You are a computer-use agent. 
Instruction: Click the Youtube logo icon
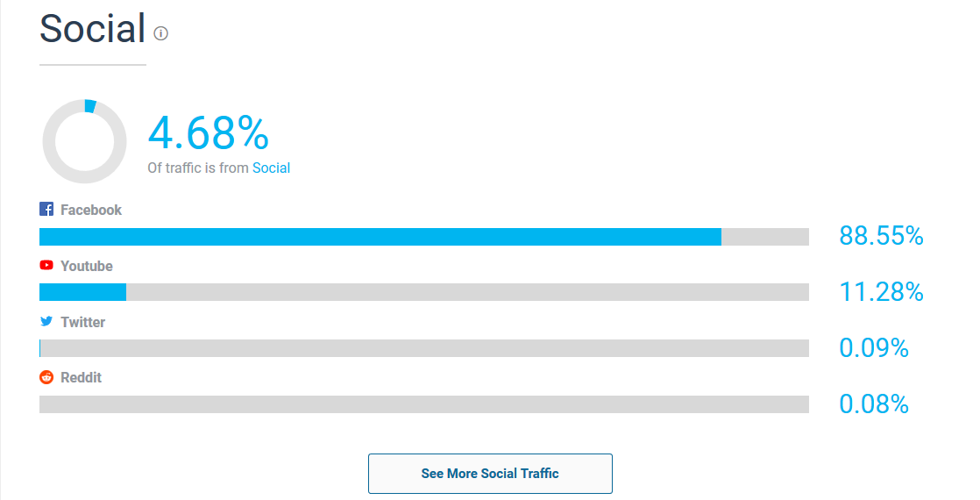pos(46,266)
